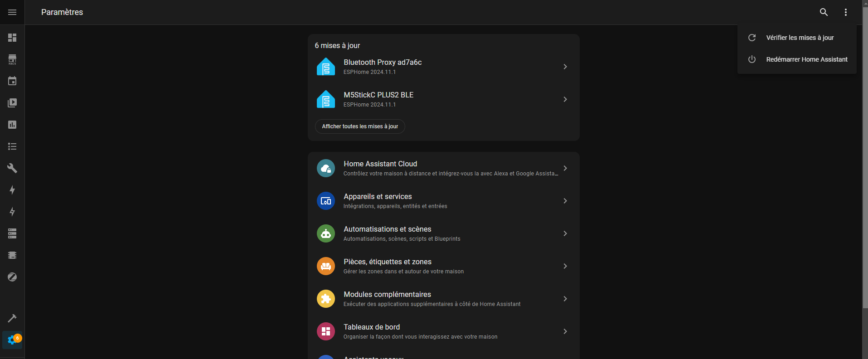Click the 6 mises à jour heading
Screen dimensions: 868x359
pos(337,45)
